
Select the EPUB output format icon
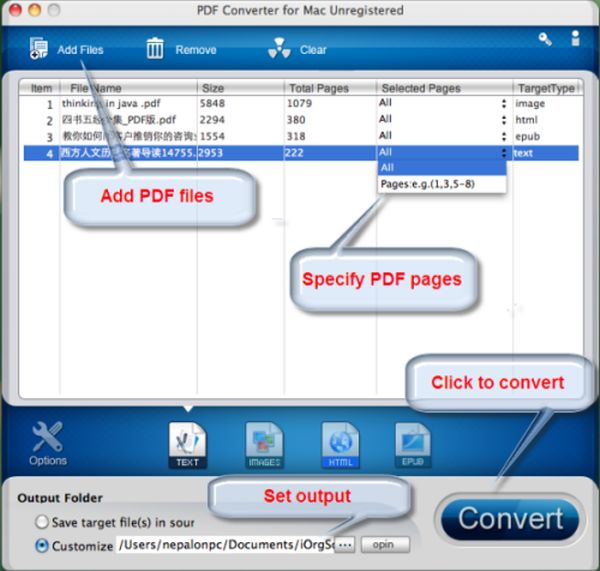[x=412, y=445]
